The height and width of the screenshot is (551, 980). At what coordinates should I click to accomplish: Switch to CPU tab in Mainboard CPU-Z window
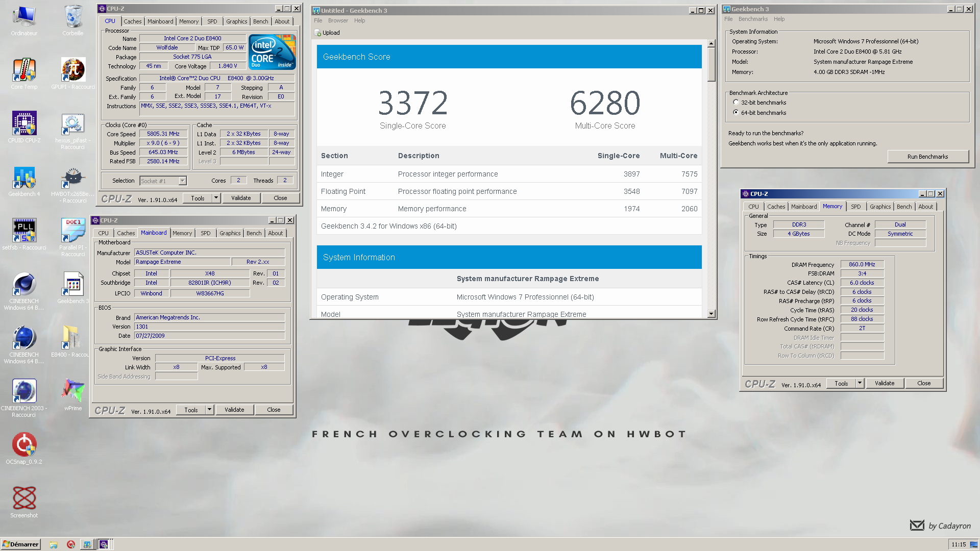point(104,233)
